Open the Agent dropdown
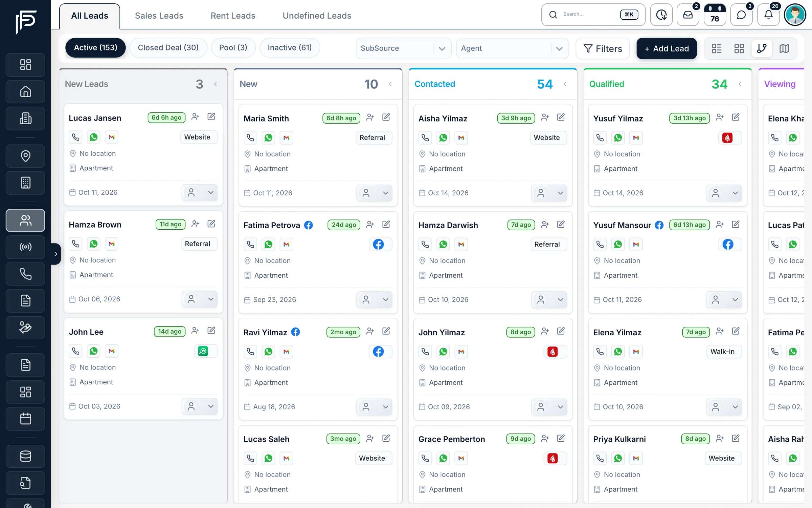The width and height of the screenshot is (812, 508). (512, 48)
